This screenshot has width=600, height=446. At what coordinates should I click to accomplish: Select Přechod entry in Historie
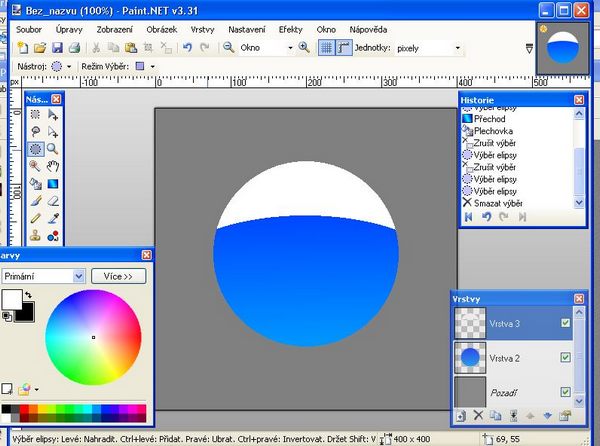(x=488, y=117)
